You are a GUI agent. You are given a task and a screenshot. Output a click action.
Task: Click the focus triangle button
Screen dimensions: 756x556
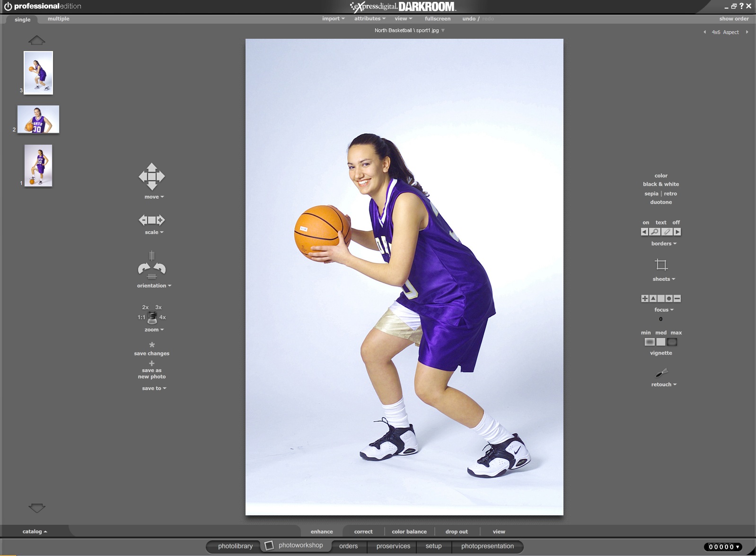(x=653, y=298)
